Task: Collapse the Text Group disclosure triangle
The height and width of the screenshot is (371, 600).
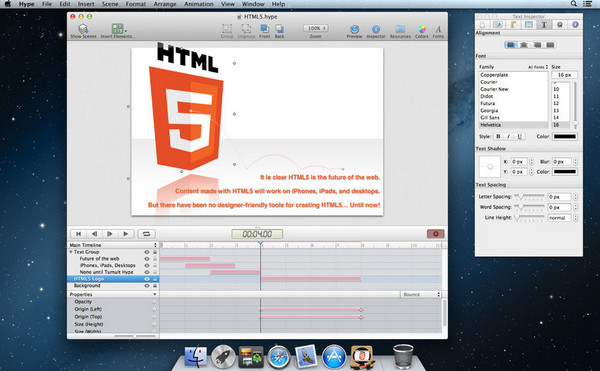Action: pyautogui.click(x=71, y=252)
